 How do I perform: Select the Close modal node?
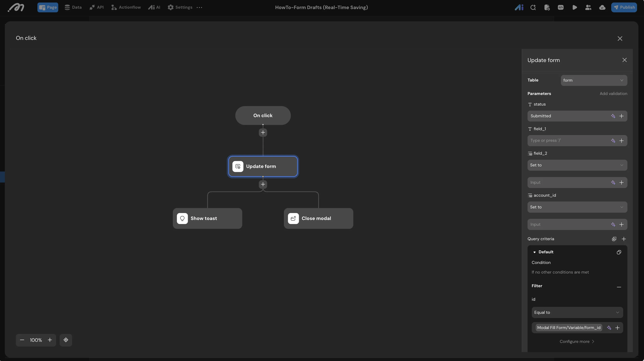pos(318,218)
